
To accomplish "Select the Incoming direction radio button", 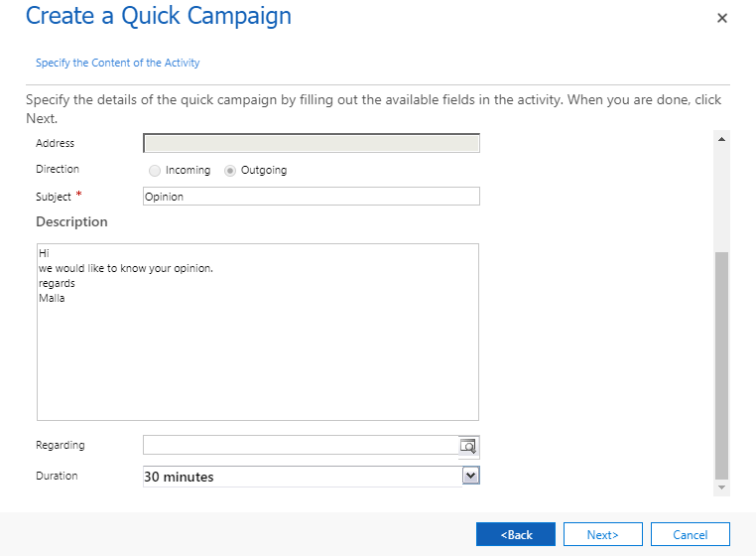I will pos(155,171).
